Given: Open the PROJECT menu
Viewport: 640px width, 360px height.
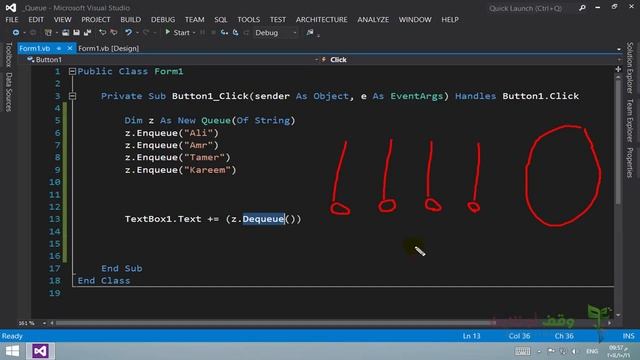Looking at the screenshot, I should pyautogui.click(x=96, y=20).
